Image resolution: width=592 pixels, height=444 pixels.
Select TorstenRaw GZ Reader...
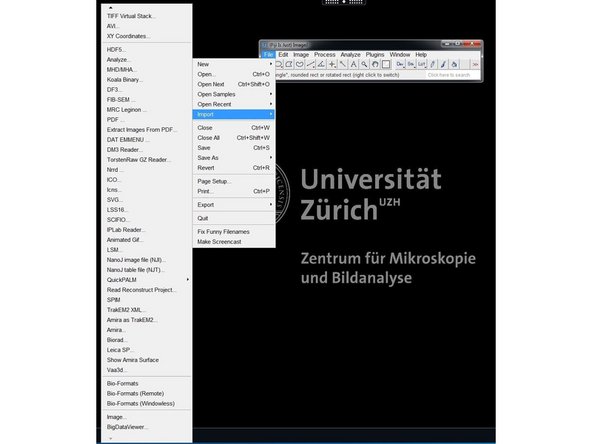147,160
